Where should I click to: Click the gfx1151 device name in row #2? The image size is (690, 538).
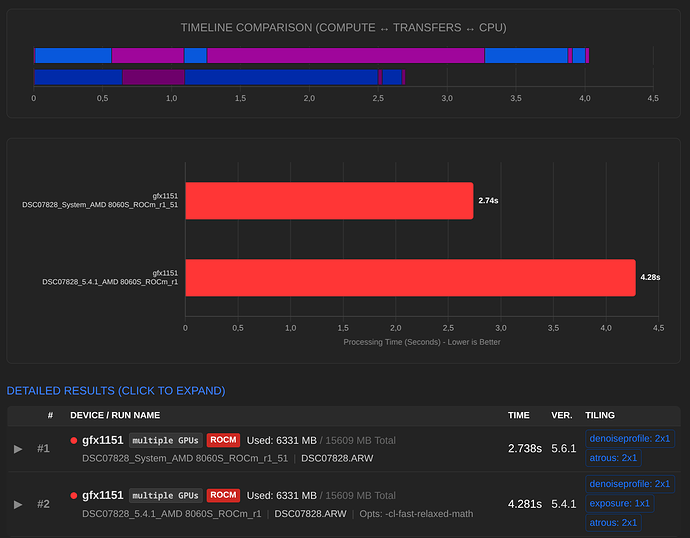coord(103,495)
